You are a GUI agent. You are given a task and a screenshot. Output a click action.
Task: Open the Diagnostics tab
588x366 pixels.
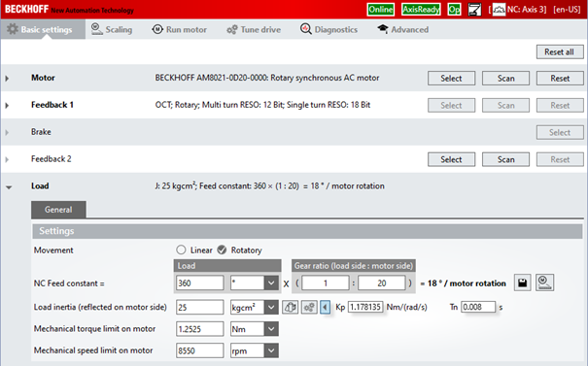click(329, 29)
